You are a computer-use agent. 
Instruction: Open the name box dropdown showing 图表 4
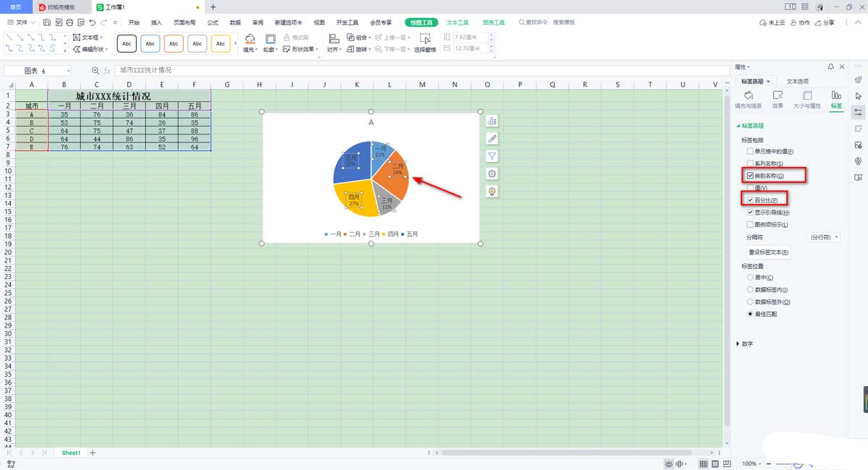coord(69,71)
